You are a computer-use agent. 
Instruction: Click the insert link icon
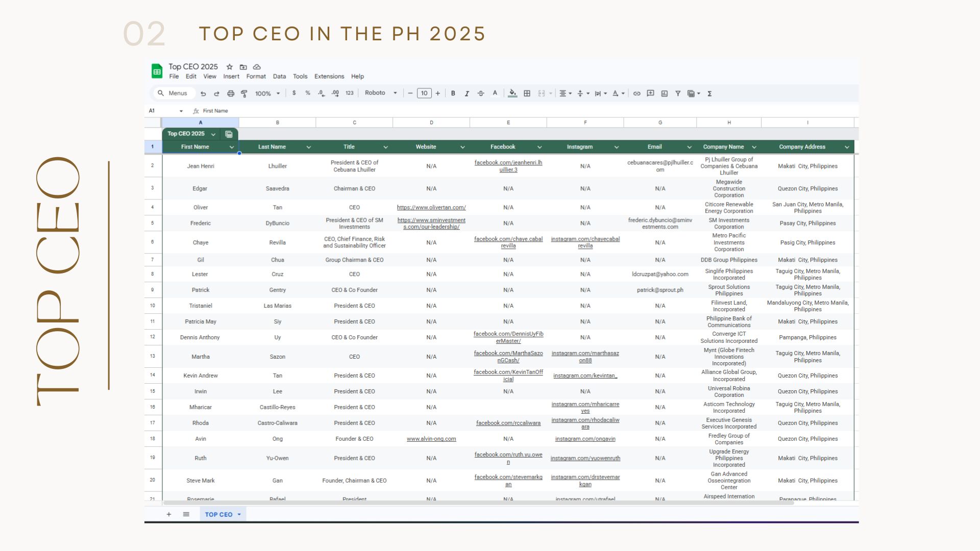click(x=636, y=93)
